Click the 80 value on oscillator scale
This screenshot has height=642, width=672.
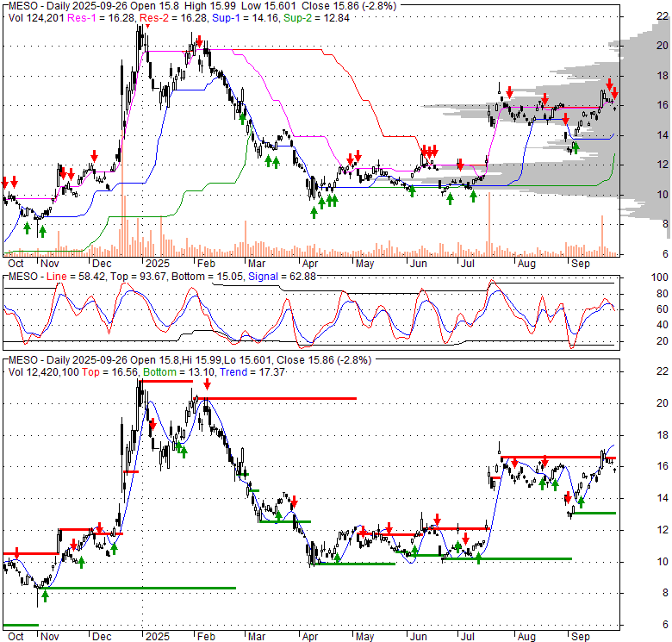pos(663,294)
